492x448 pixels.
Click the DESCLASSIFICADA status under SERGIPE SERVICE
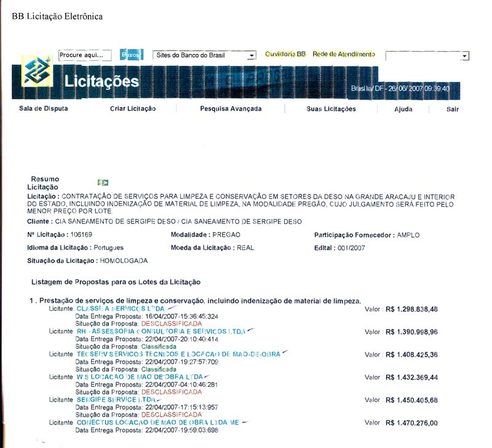[x=172, y=415]
